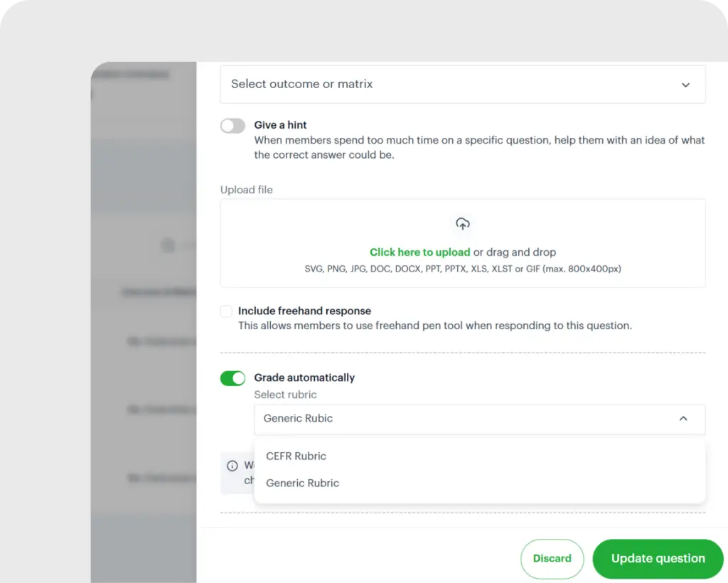The image size is (728, 583).
Task: Open the Select outcome or matrix dropdown
Action: coord(462,85)
